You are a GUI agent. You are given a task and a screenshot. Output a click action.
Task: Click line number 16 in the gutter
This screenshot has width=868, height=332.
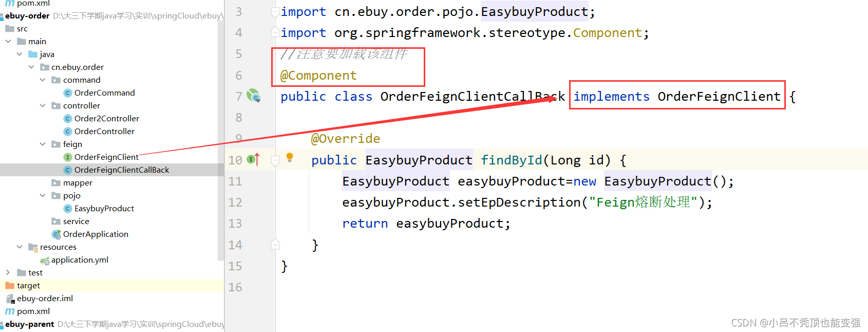click(x=235, y=287)
